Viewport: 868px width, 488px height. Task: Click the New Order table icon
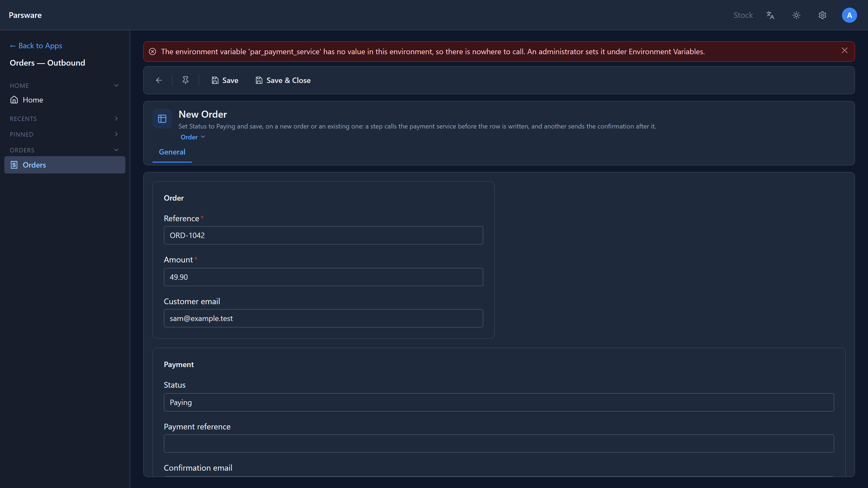(162, 118)
